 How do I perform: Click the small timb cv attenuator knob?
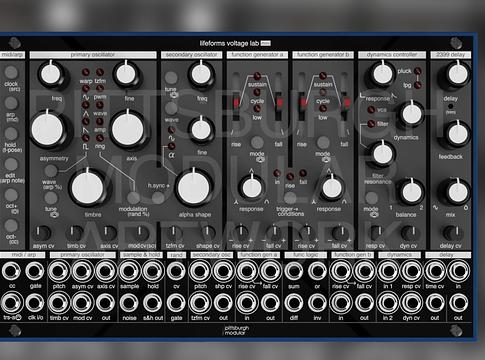[75, 233]
